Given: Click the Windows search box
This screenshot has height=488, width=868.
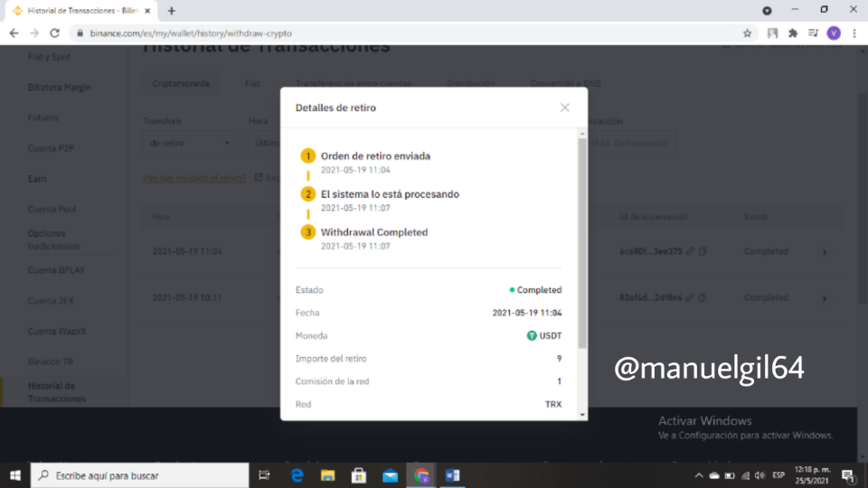Looking at the screenshot, I should pos(139,475).
